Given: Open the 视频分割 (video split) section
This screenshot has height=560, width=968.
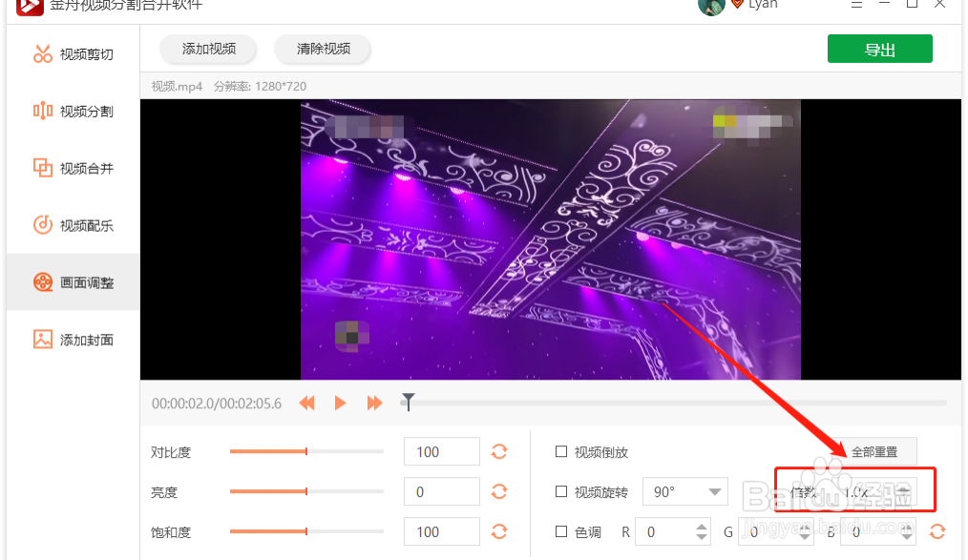Looking at the screenshot, I should pos(73,111).
